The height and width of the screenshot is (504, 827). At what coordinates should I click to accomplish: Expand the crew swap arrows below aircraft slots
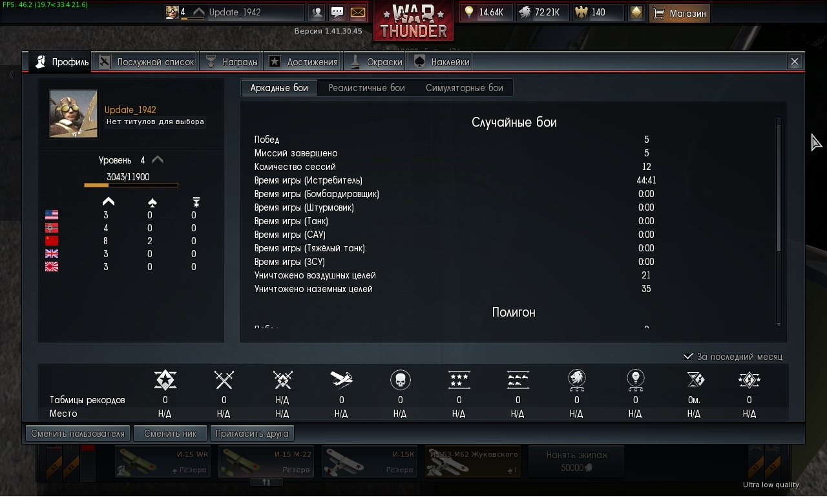266,481
